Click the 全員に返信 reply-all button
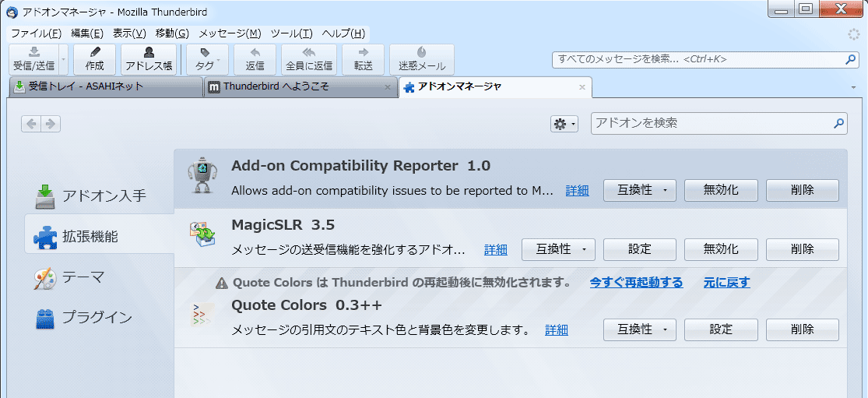The image size is (868, 398). (x=309, y=59)
